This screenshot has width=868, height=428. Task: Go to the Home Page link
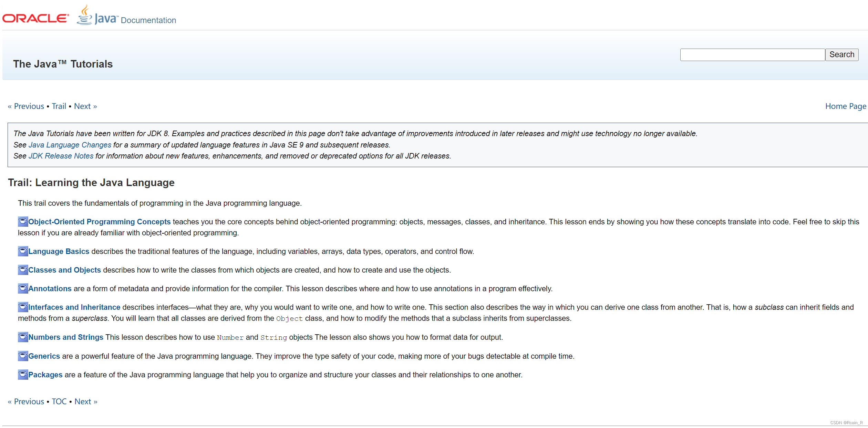coord(846,106)
